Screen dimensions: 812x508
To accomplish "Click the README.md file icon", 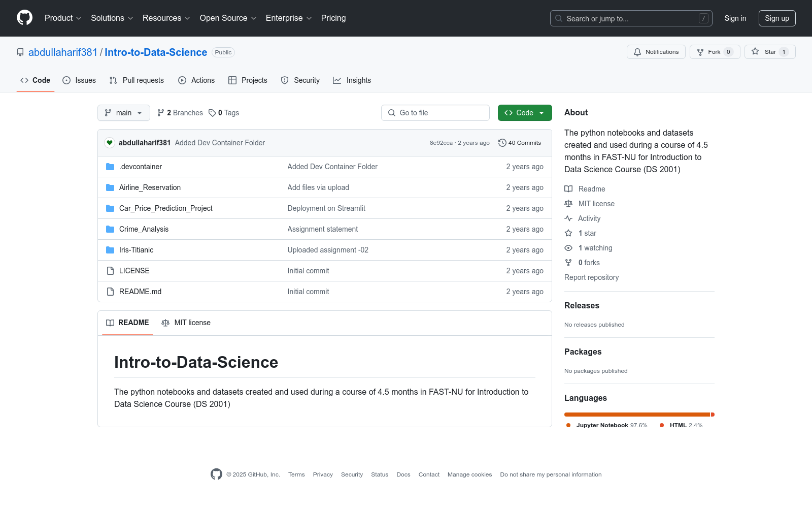I will pyautogui.click(x=110, y=292).
